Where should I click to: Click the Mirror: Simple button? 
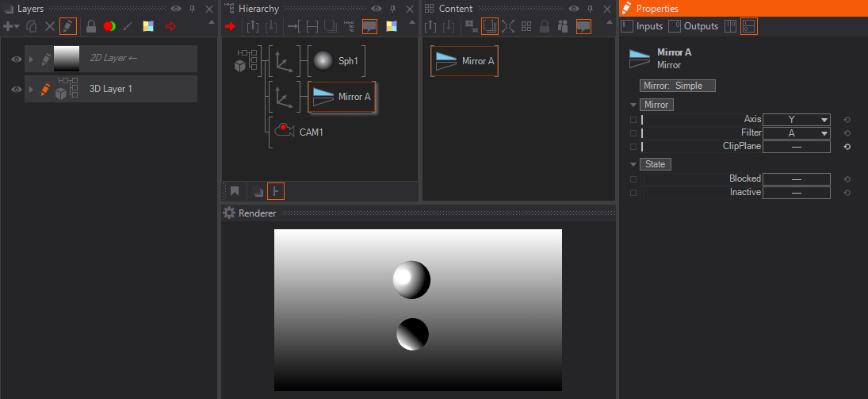(x=677, y=86)
